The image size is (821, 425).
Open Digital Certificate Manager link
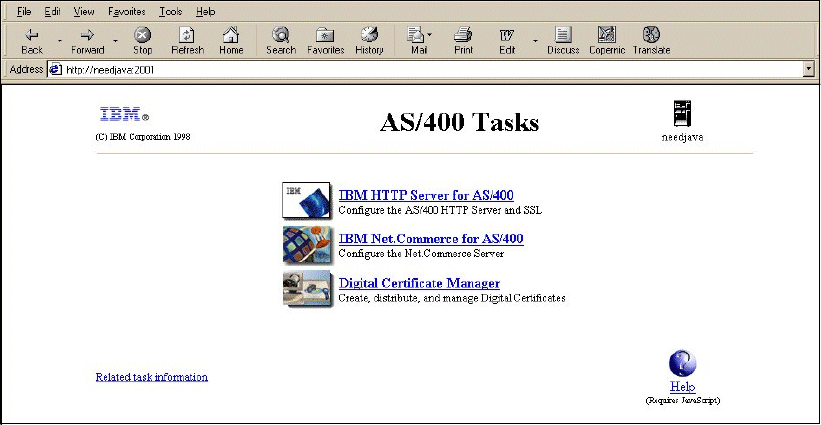(x=419, y=283)
